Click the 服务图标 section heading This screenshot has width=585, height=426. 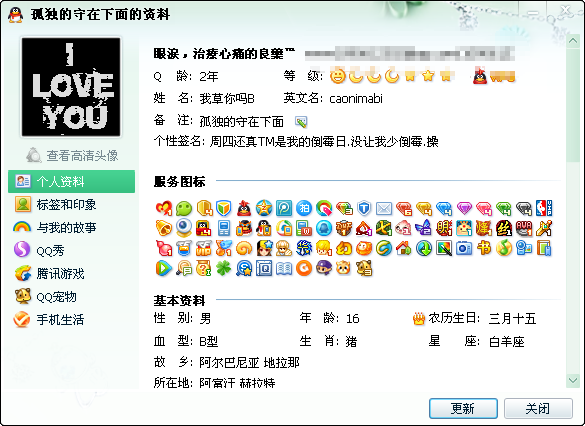point(179,182)
